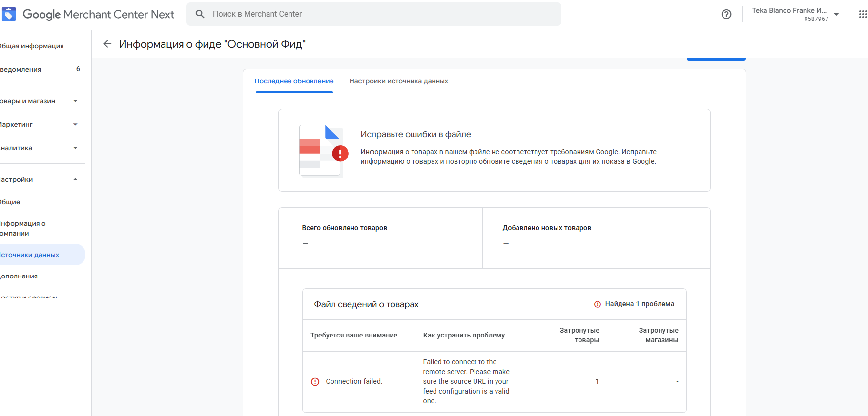Viewport: 868px width, 416px height.
Task: Expand the Маркетинг sidebar section
Action: click(75, 125)
